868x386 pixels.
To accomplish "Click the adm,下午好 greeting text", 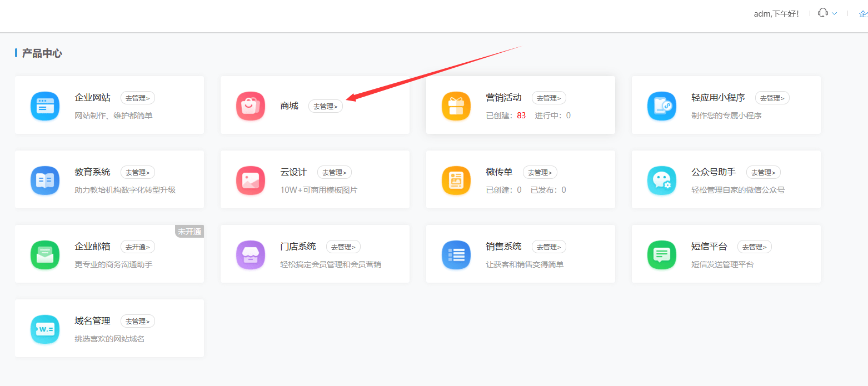I will (x=776, y=14).
